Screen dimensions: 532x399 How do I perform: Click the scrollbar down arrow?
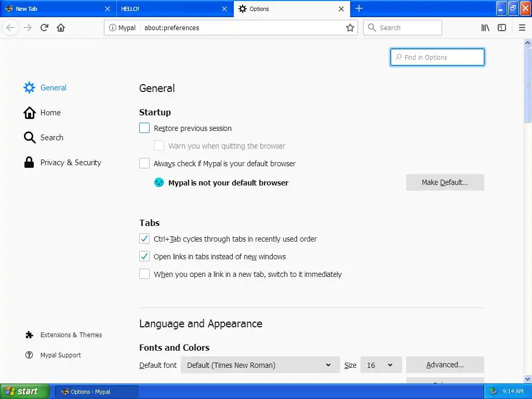pyautogui.click(x=527, y=379)
